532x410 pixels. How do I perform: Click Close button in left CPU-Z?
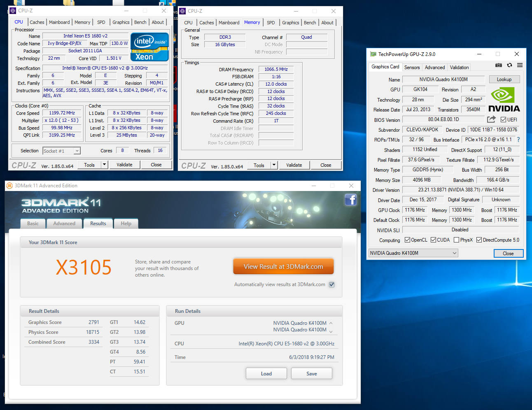(x=156, y=165)
